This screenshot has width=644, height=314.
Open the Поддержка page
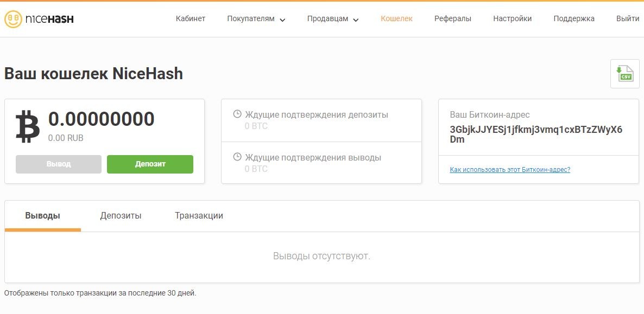574,19
